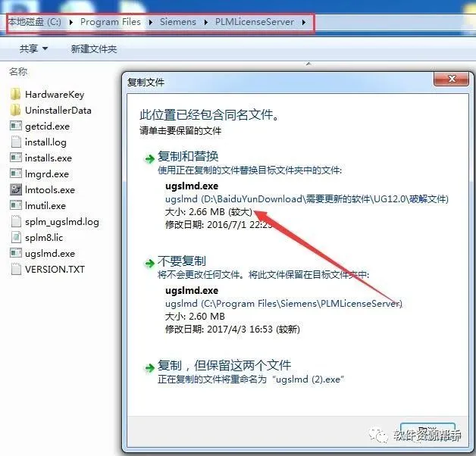Click the 名称 column header
Image resolution: width=476 pixels, height=456 pixels.
tap(18, 72)
